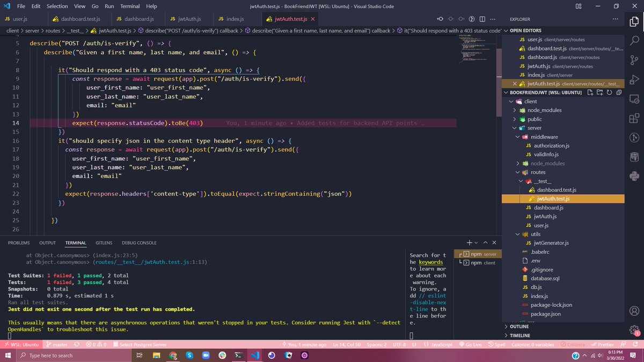
Task: Select the npm server terminal
Action: (x=478, y=254)
